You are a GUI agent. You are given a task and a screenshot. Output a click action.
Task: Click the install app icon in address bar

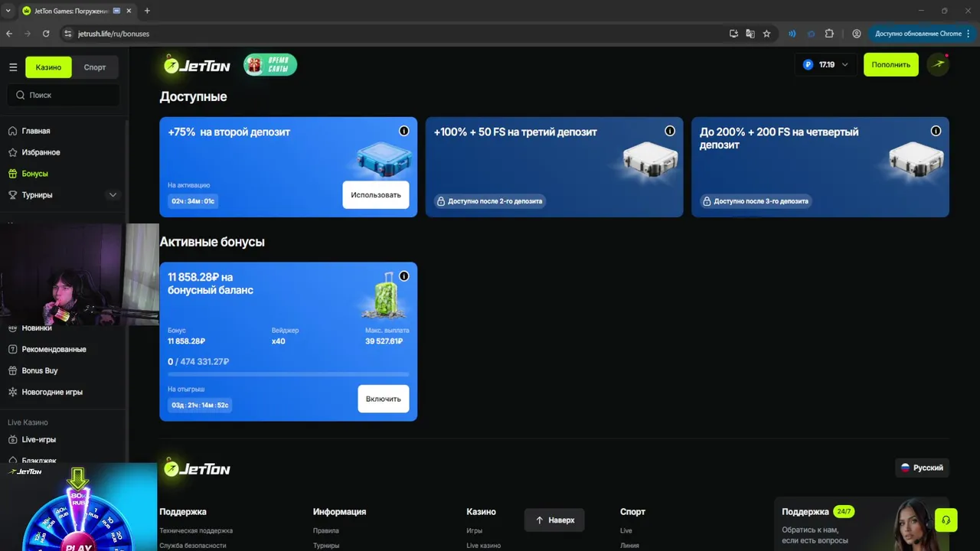pyautogui.click(x=733, y=34)
